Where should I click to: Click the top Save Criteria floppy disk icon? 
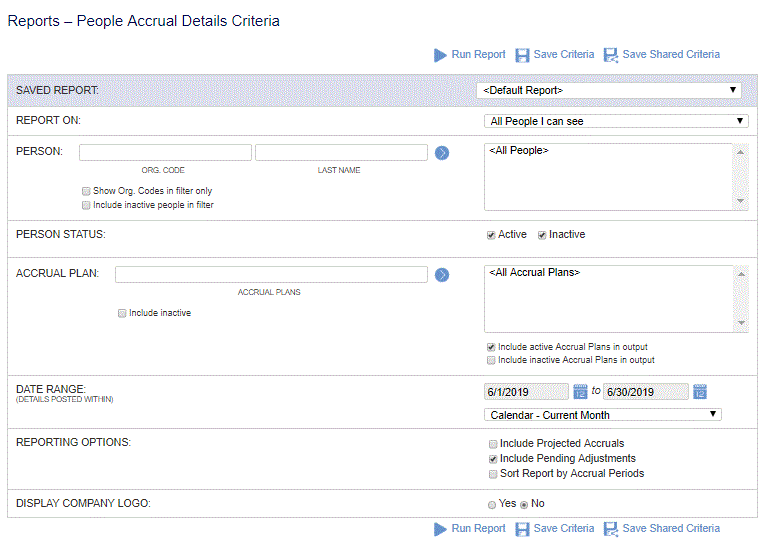[522, 55]
